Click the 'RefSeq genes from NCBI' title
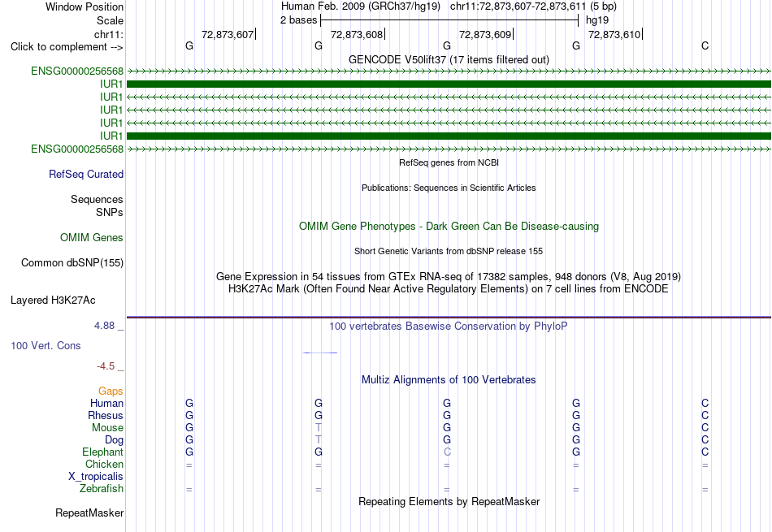The height and width of the screenshot is (532, 772). tap(449, 162)
